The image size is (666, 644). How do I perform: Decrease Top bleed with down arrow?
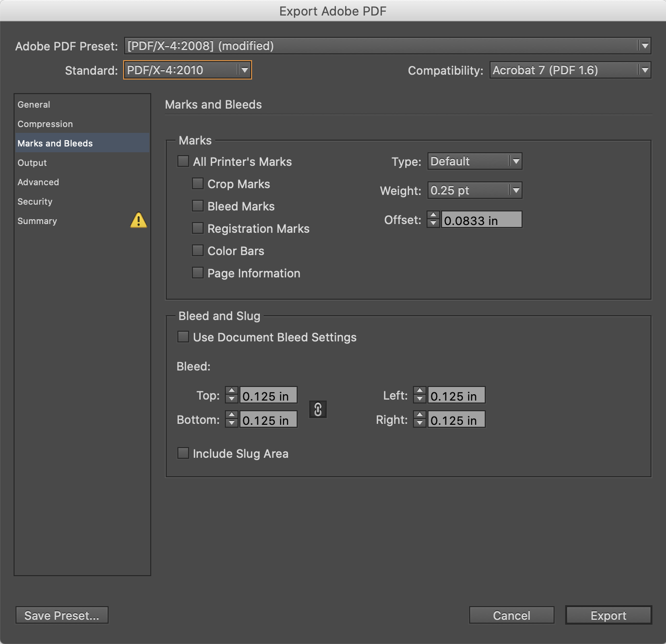(x=232, y=399)
